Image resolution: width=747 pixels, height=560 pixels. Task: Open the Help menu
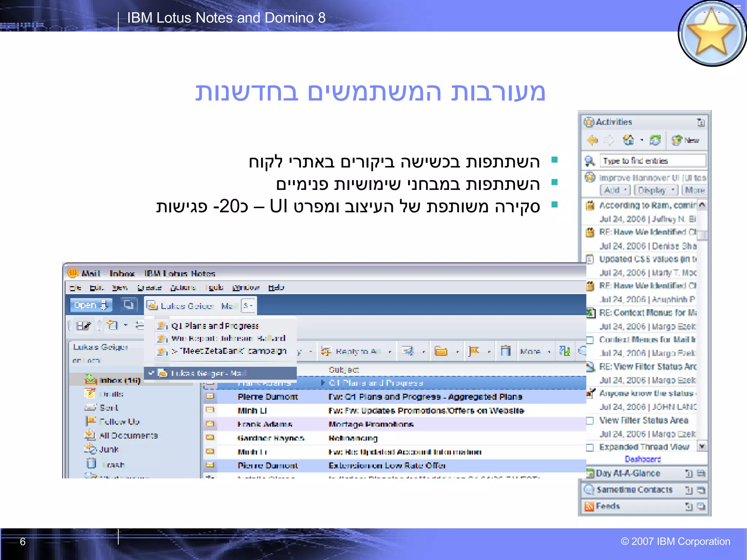point(276,288)
